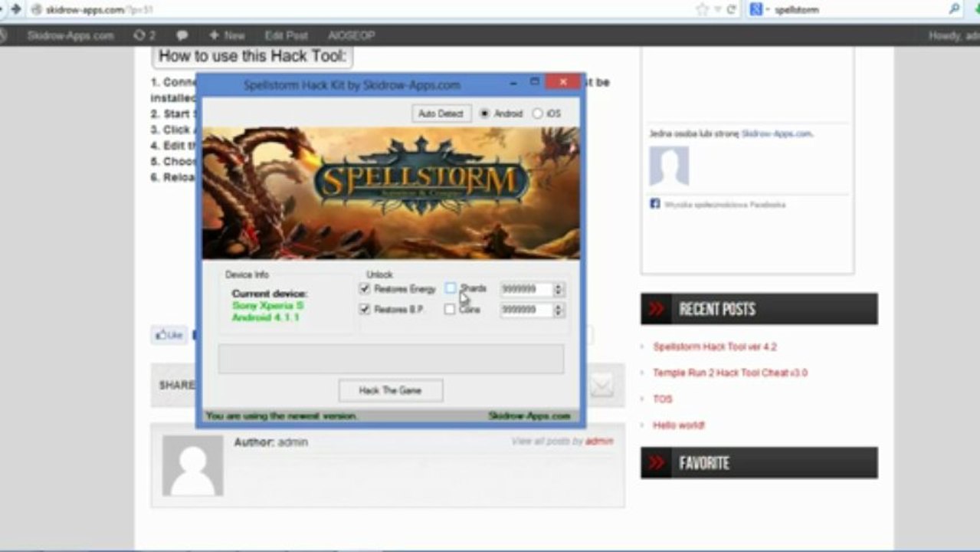Screen dimensions: 980x552
Task: Select the Android radio button
Action: tap(484, 113)
